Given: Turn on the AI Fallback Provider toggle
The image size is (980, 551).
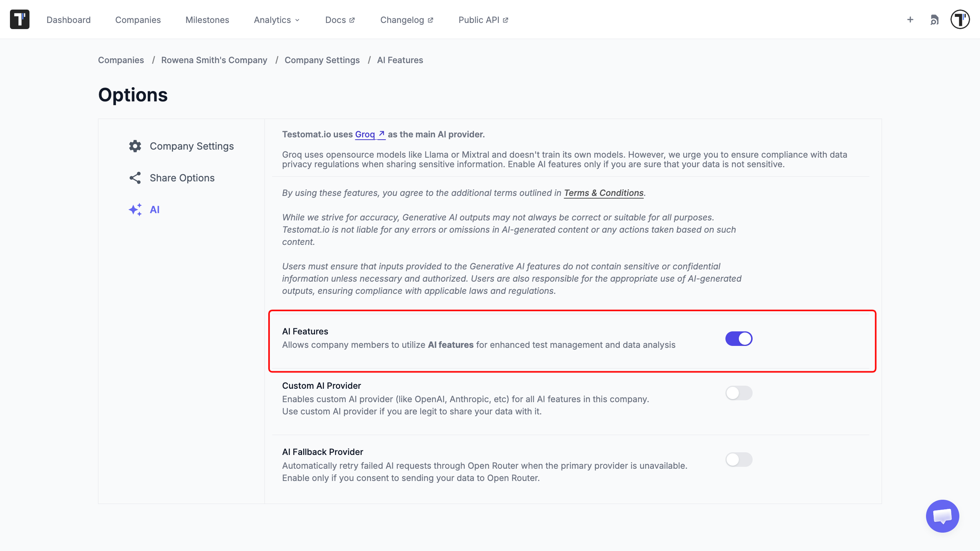Looking at the screenshot, I should tap(739, 460).
